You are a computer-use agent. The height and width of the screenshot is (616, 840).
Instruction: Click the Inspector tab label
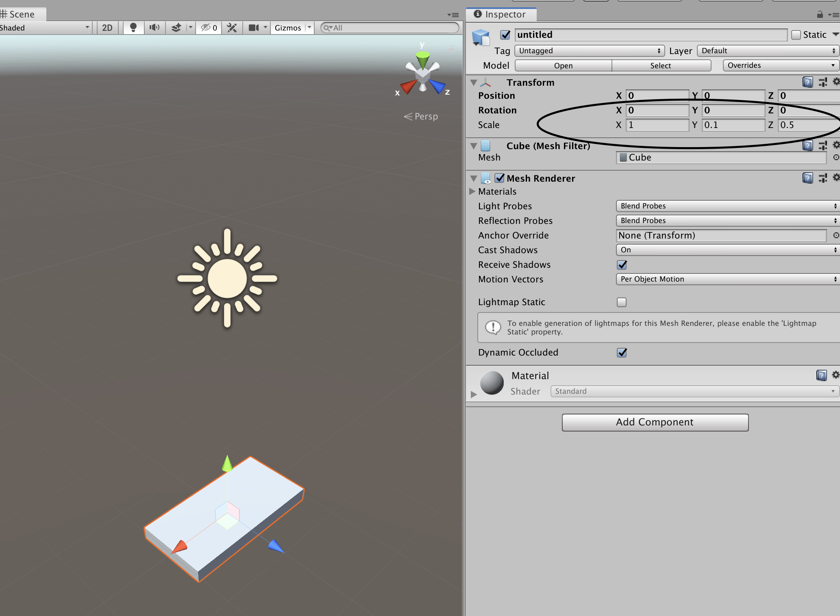[x=502, y=14]
